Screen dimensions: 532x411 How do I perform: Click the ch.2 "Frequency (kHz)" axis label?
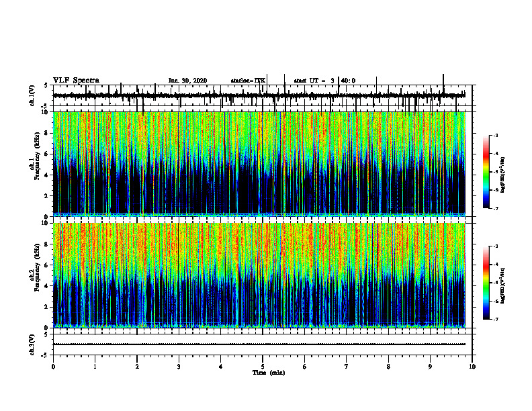tap(37, 267)
